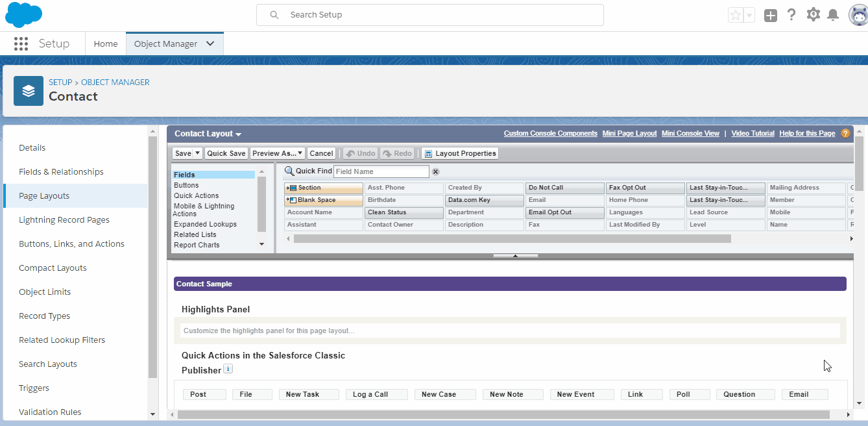Click the sidebar scrollbar down arrow
868x426 pixels.
[x=153, y=414]
